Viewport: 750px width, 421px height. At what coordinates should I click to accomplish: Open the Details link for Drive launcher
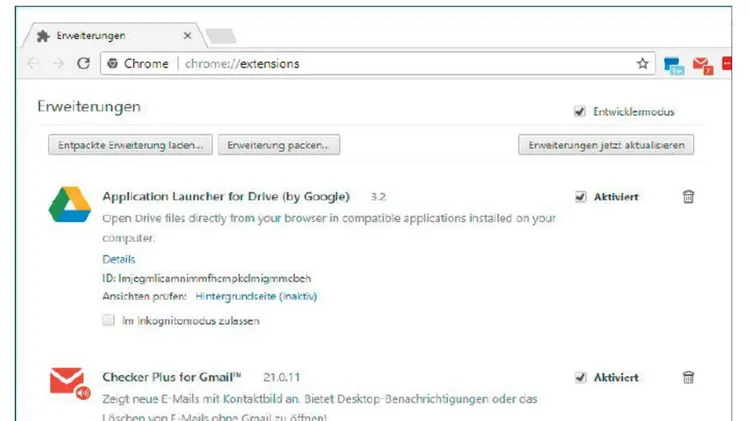click(119, 259)
